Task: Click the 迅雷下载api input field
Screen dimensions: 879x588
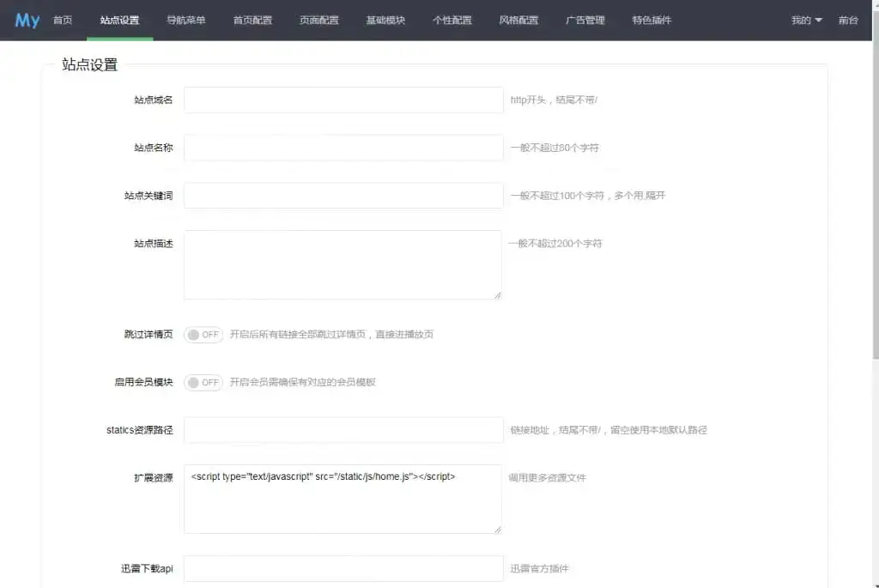Action: [343, 568]
